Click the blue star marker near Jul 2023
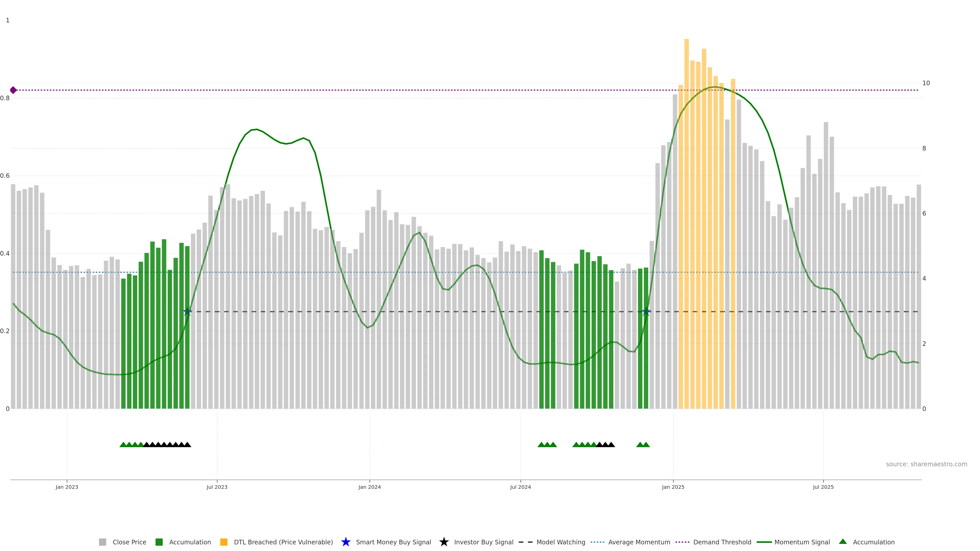Screen dimensions: 980x551 pyautogui.click(x=187, y=311)
